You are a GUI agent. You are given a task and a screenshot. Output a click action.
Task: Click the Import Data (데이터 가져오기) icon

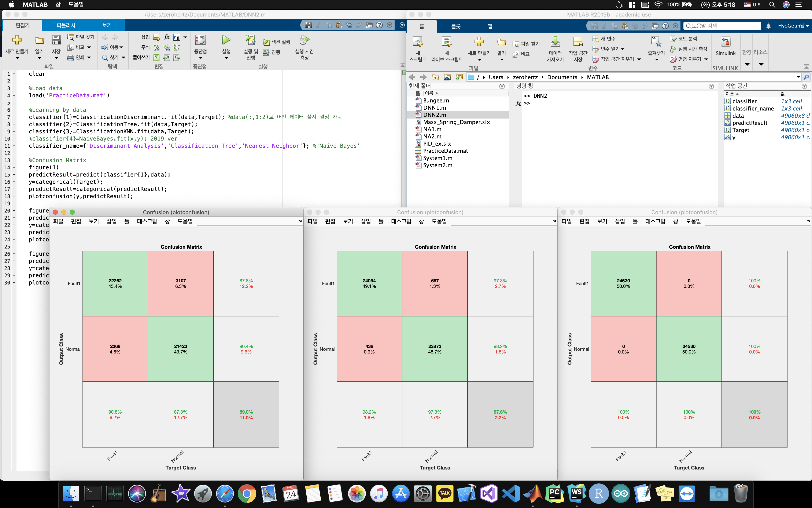[555, 42]
